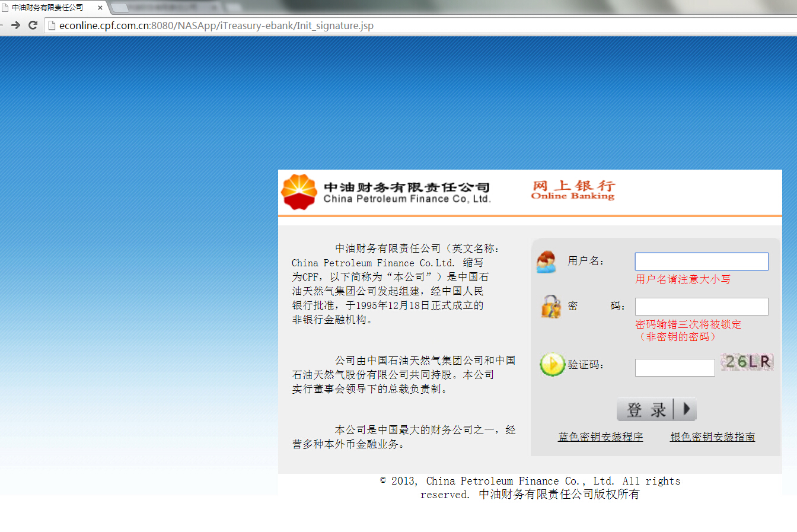This screenshot has height=532, width=797.
Task: Click the 用户名 label
Action: [x=585, y=261]
